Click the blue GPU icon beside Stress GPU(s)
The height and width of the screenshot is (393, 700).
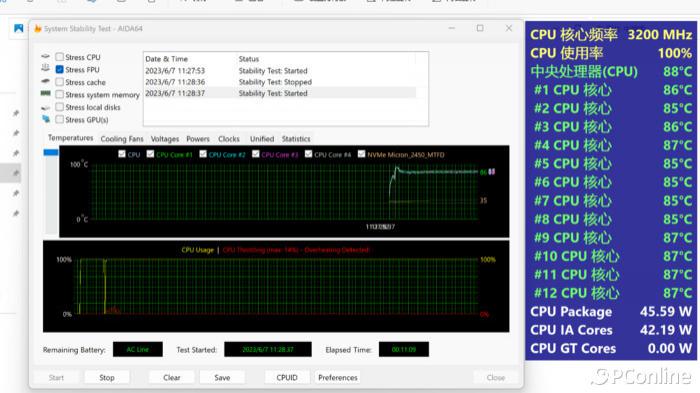(x=46, y=119)
